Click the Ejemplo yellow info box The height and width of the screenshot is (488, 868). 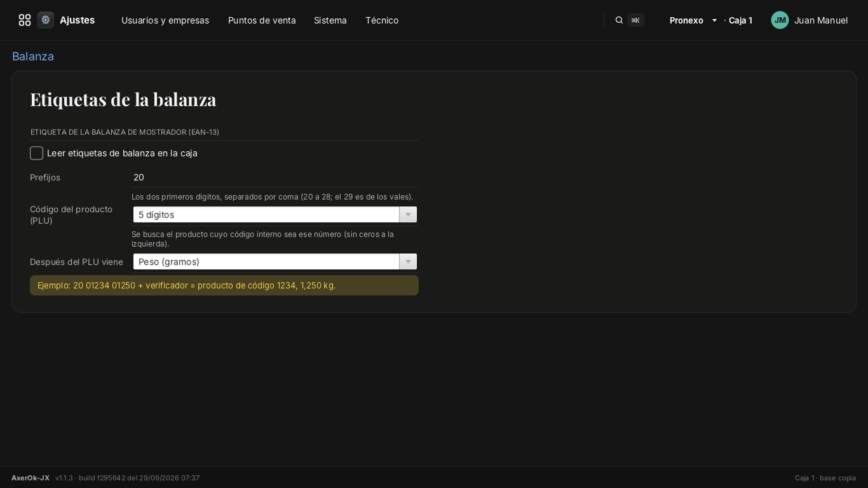224,285
